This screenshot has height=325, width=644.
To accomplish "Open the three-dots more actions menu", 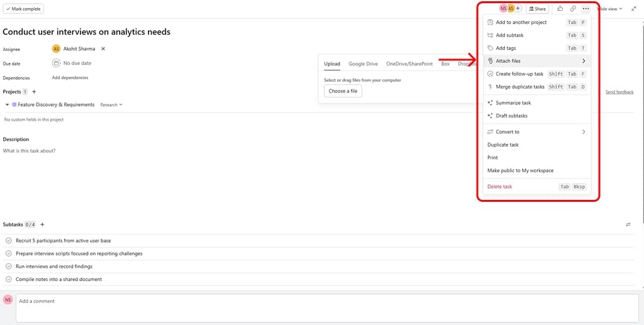I will (586, 9).
